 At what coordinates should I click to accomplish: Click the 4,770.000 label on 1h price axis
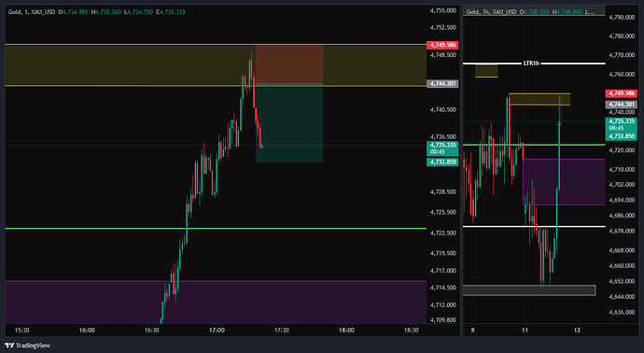click(622, 55)
